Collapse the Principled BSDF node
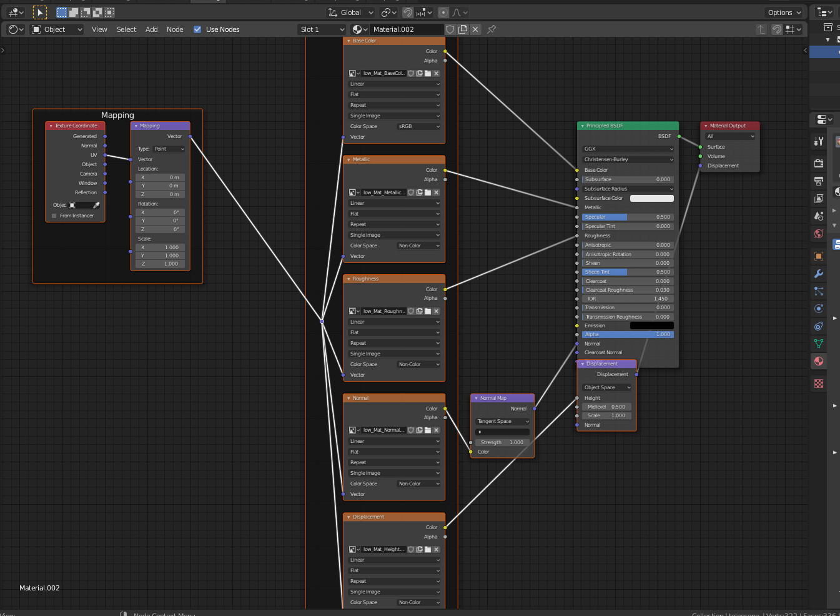The width and height of the screenshot is (840, 616). coord(583,126)
